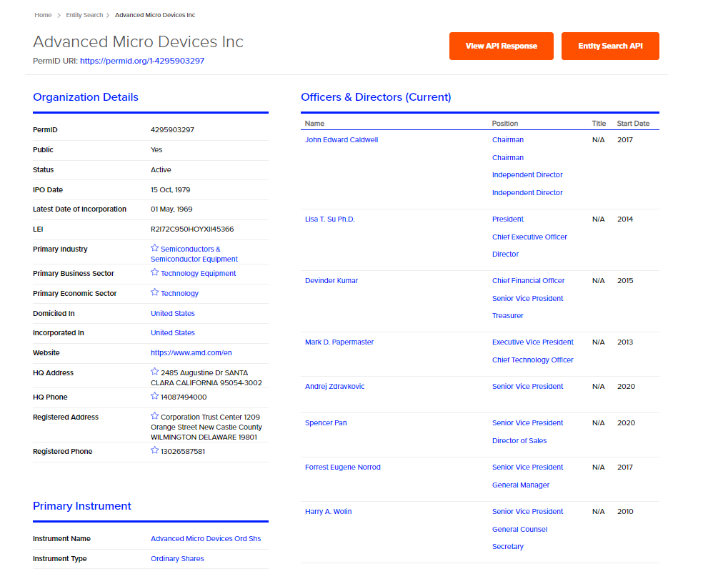Open Technology Equipment sector link

click(198, 274)
